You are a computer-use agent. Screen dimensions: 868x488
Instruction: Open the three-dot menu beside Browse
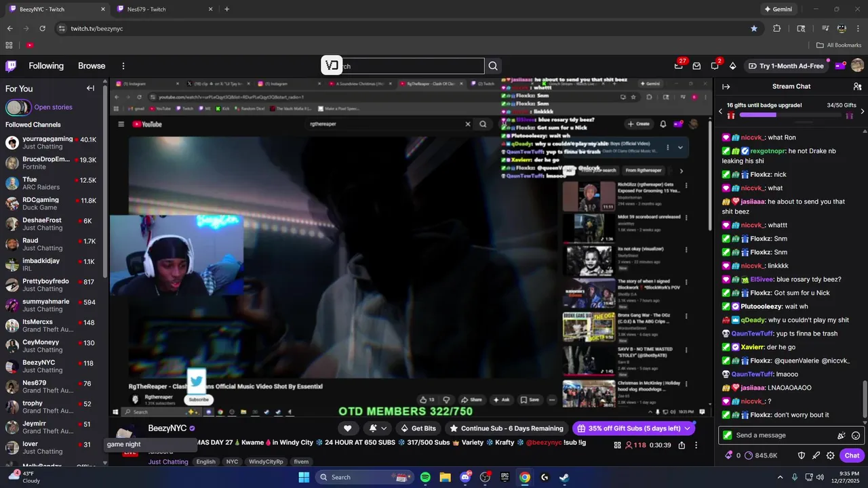(123, 66)
